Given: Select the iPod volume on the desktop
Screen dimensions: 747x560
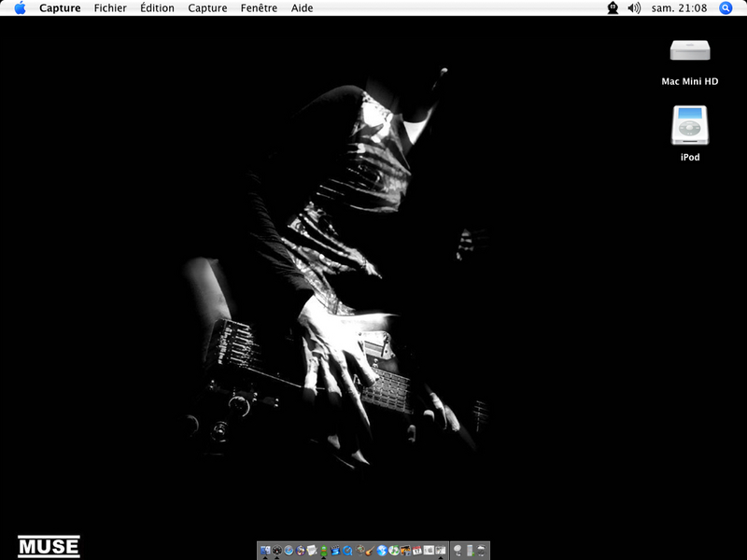Looking at the screenshot, I should 690,125.
